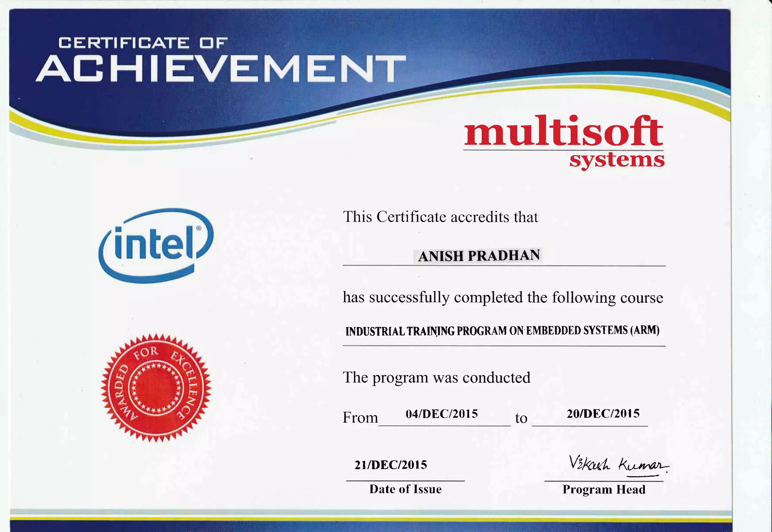Click 'The program was conducted' text

[437, 377]
